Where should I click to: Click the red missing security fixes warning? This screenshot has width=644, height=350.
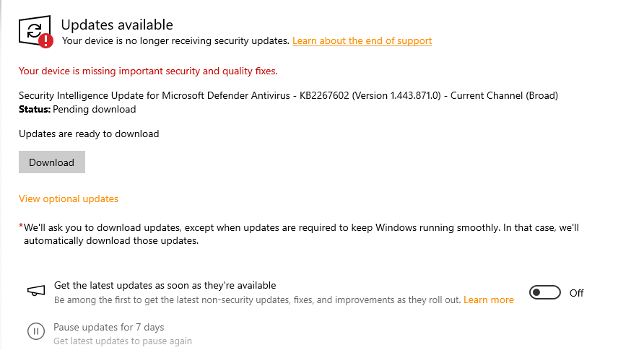pyautogui.click(x=148, y=71)
